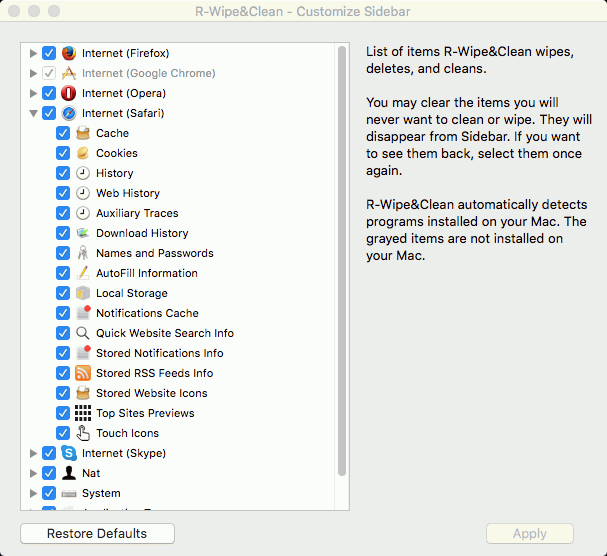Image resolution: width=607 pixels, height=556 pixels.
Task: Click the Cache item icon
Action: (x=83, y=133)
